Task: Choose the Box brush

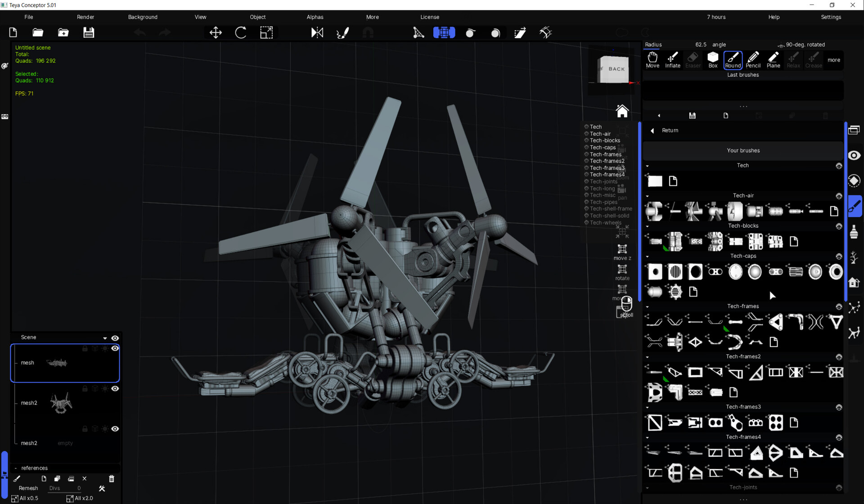Action: point(713,59)
